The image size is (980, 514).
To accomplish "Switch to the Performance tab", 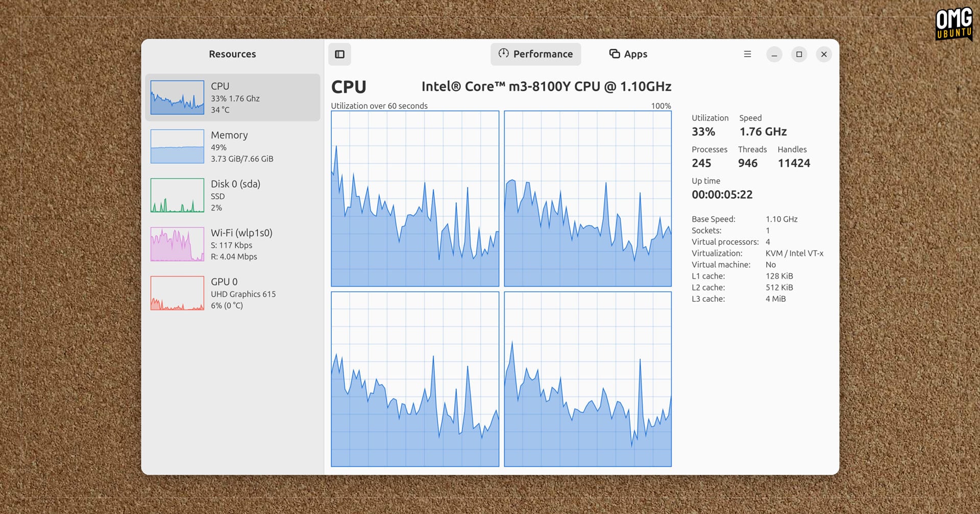I will (x=535, y=54).
